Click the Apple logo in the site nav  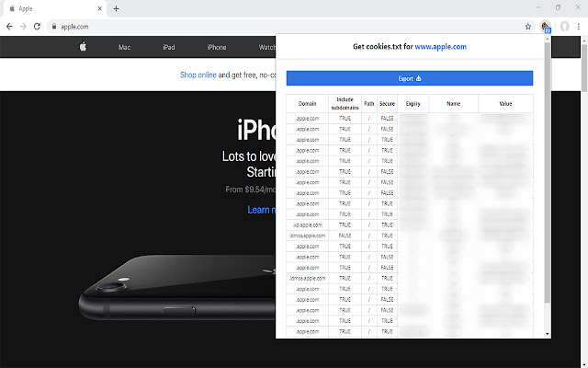pos(83,47)
